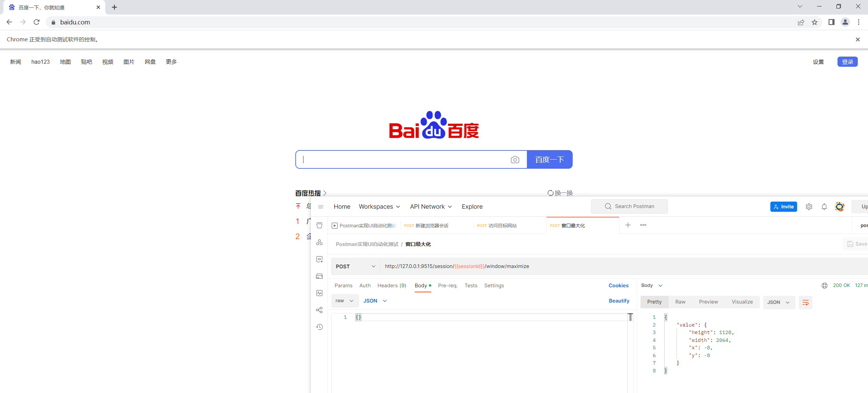Image resolution: width=868 pixels, height=393 pixels.
Task: Click camera image search icon in Baidu
Action: click(x=515, y=160)
